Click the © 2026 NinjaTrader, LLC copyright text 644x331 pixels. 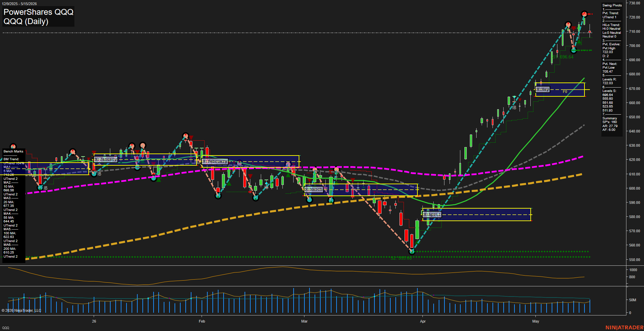(21, 310)
